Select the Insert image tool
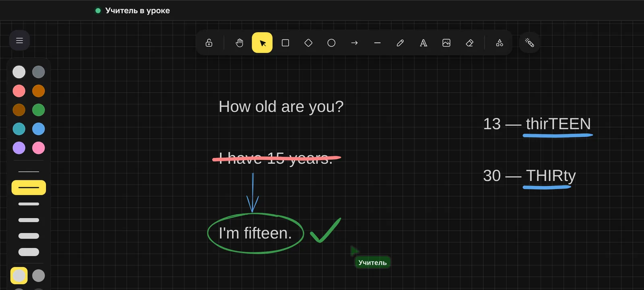Screen dimensions: 644x290 (x=446, y=43)
